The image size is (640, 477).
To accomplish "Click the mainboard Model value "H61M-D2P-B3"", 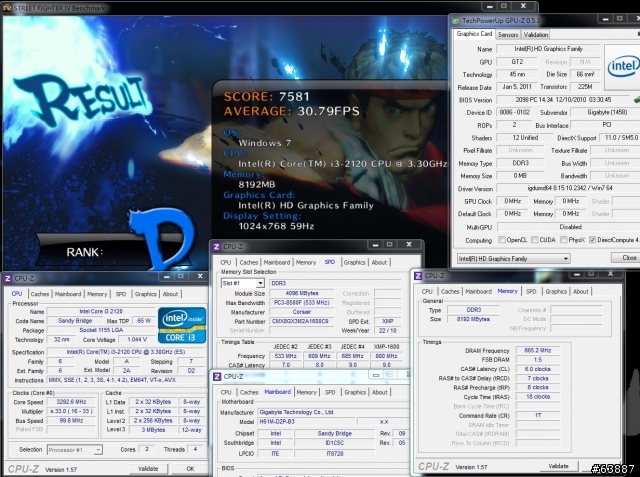I will tap(306, 421).
